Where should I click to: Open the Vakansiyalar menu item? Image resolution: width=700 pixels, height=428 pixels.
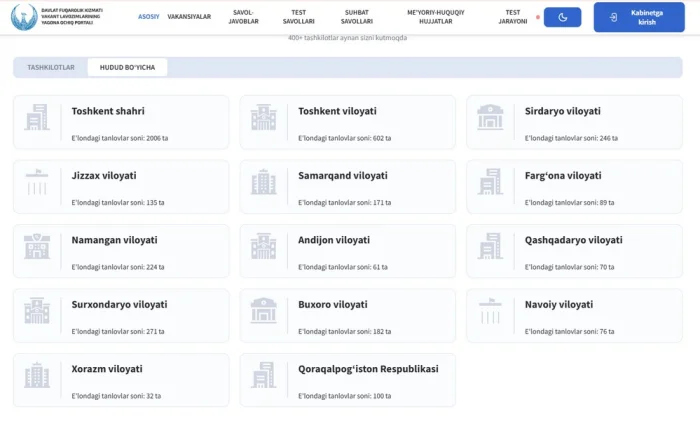189,17
